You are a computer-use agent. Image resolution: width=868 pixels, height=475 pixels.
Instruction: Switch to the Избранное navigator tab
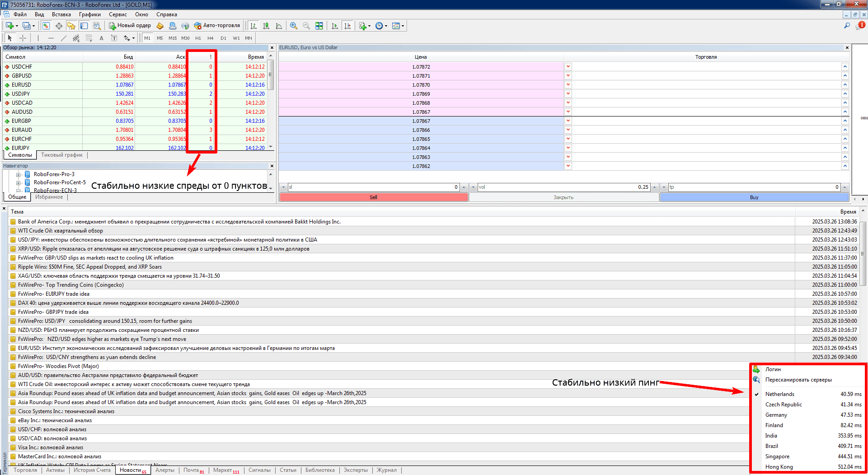(49, 197)
